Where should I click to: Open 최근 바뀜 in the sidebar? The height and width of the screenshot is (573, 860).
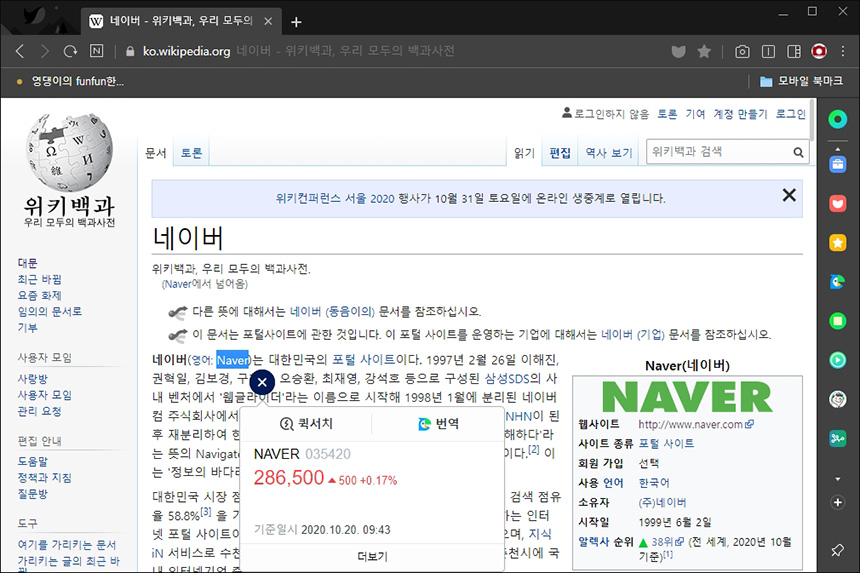[x=39, y=280]
